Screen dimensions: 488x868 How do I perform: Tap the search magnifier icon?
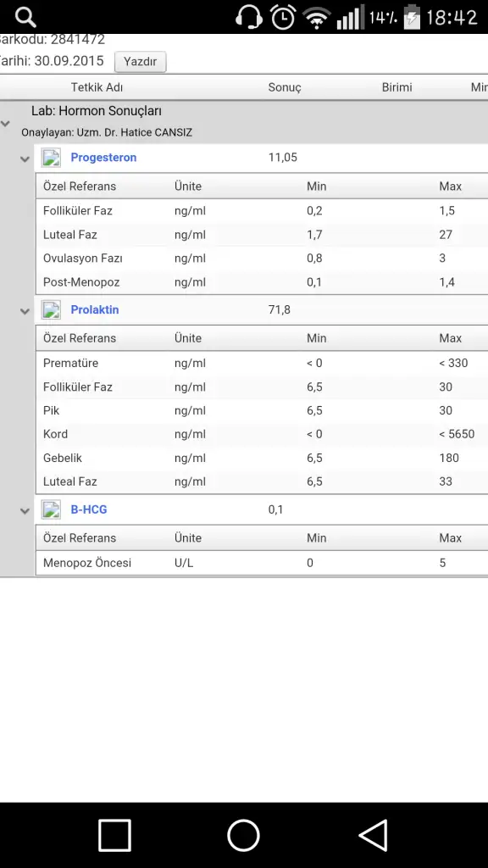coord(25,17)
